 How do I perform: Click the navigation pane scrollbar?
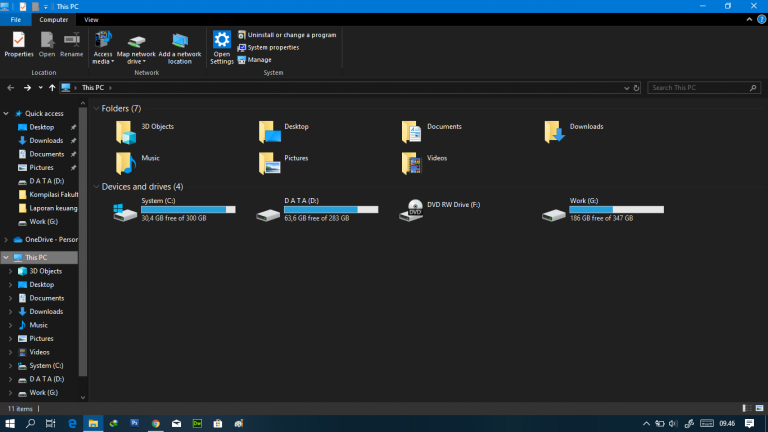[83, 241]
